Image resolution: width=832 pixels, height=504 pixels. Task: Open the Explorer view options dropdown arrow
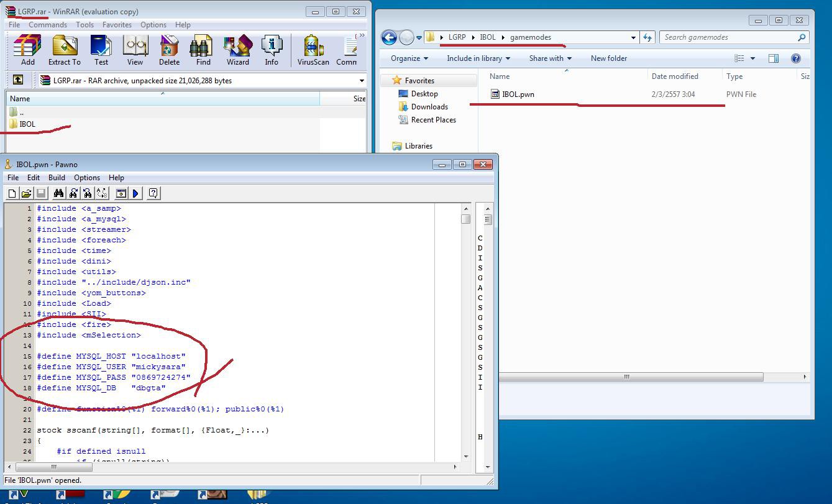point(752,58)
